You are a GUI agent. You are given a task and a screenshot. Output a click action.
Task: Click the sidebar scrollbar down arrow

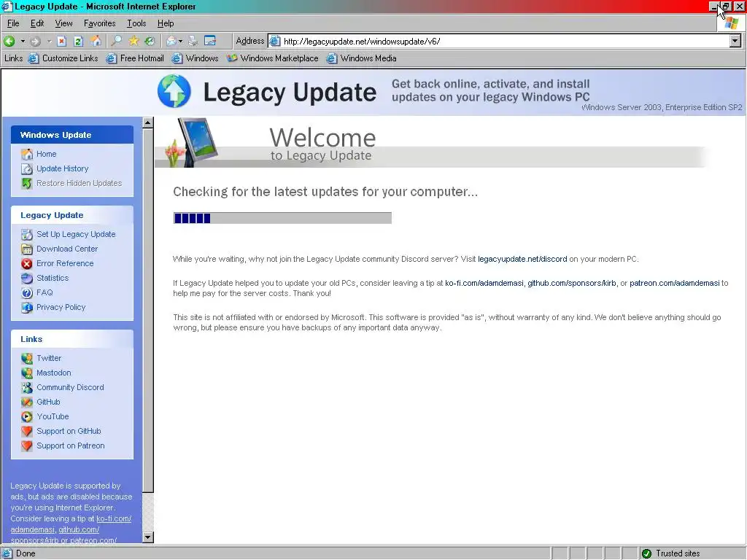click(x=148, y=537)
